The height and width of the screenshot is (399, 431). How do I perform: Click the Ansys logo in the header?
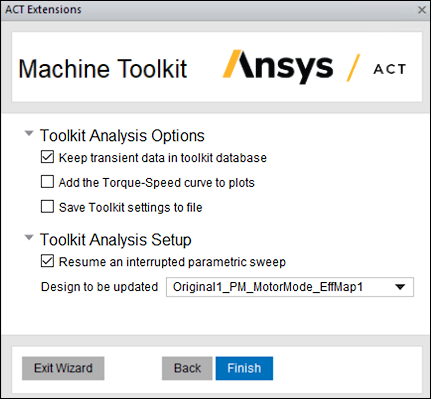[x=278, y=66]
